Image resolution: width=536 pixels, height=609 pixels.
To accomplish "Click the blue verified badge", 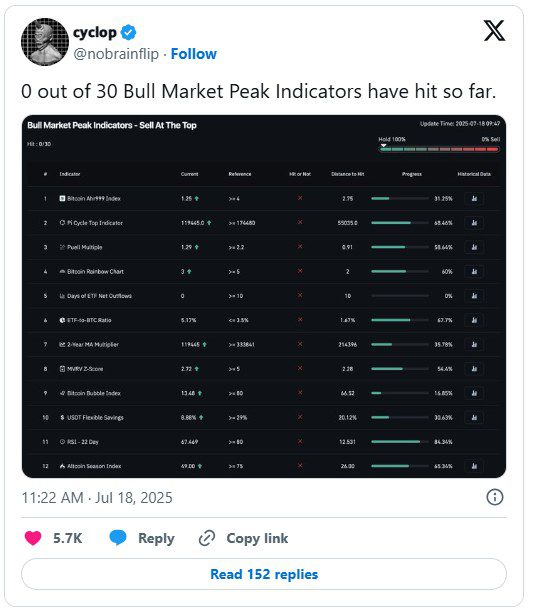I will (129, 33).
